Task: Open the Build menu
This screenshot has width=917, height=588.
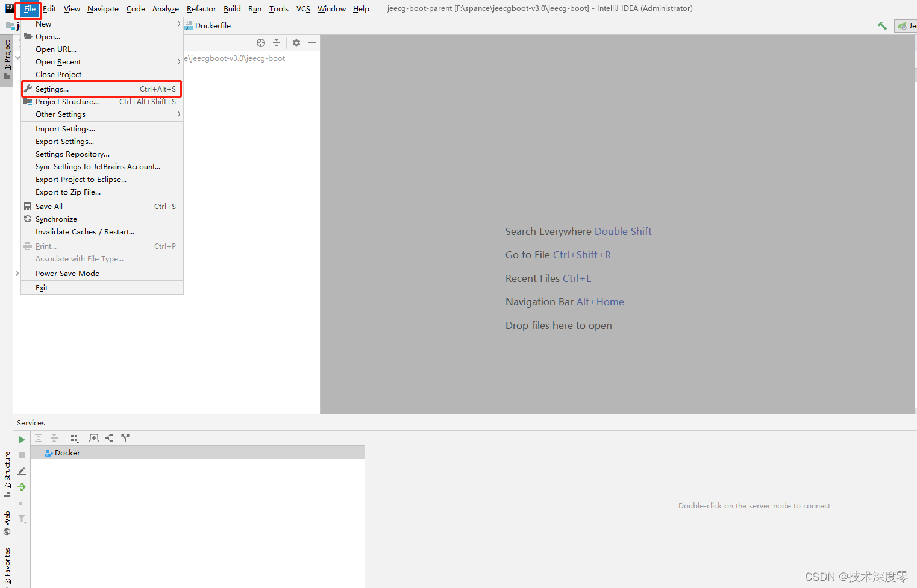Action: point(232,9)
